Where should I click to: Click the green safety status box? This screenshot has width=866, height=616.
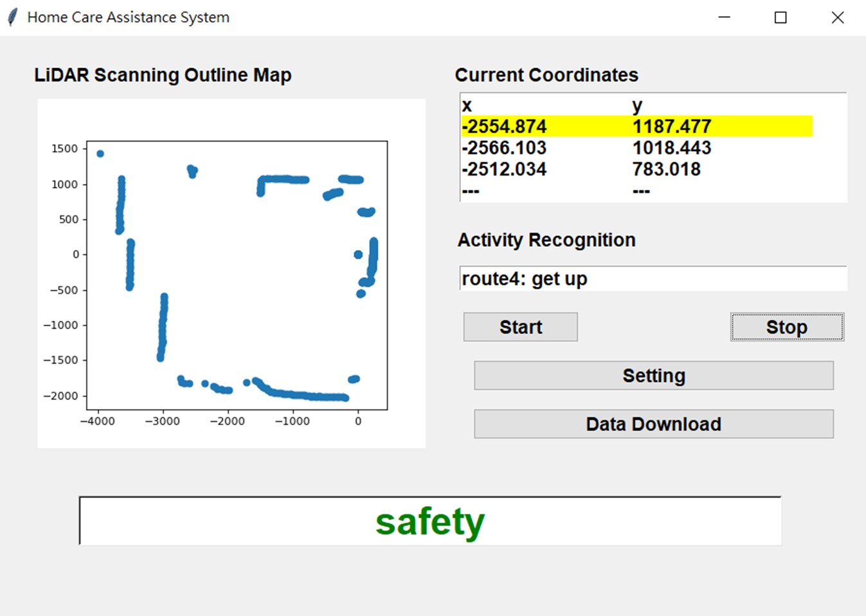pyautogui.click(x=430, y=521)
